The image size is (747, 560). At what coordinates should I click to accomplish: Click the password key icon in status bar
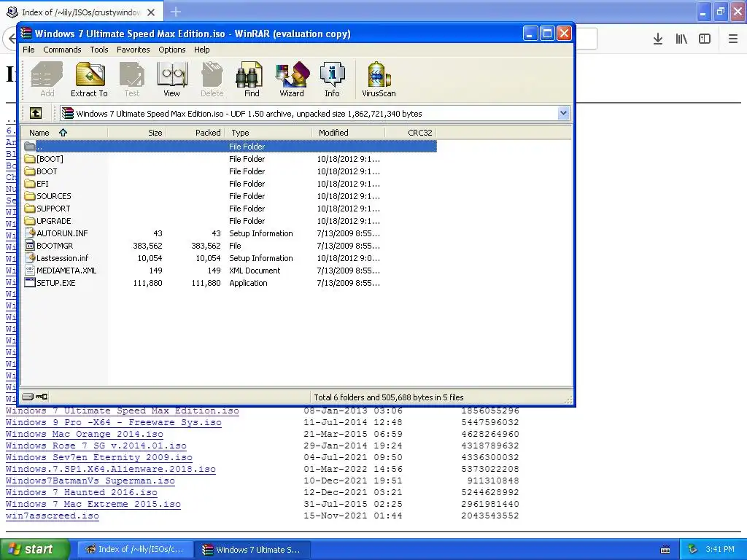[x=42, y=397]
